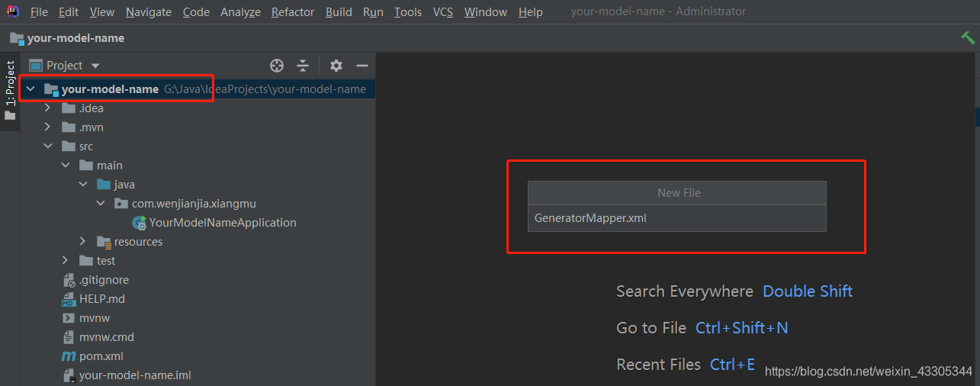The width and height of the screenshot is (980, 386).
Task: Open the Analyze menu
Action: 240,11
